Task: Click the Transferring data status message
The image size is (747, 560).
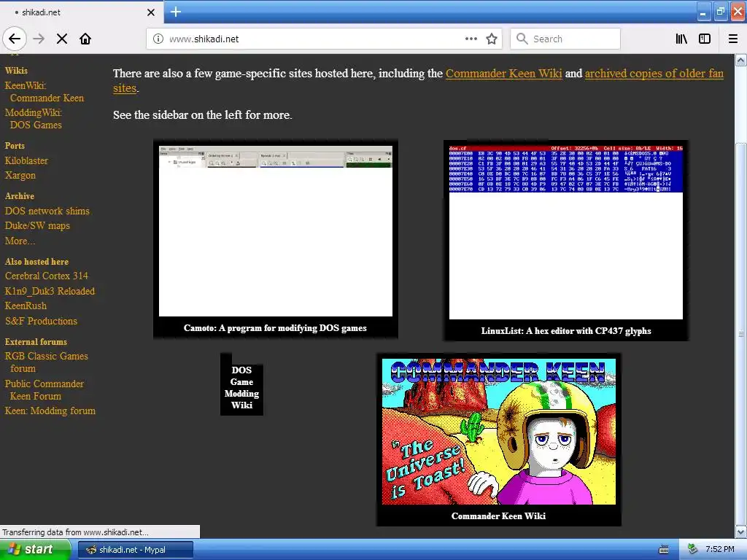Action: tap(75, 532)
